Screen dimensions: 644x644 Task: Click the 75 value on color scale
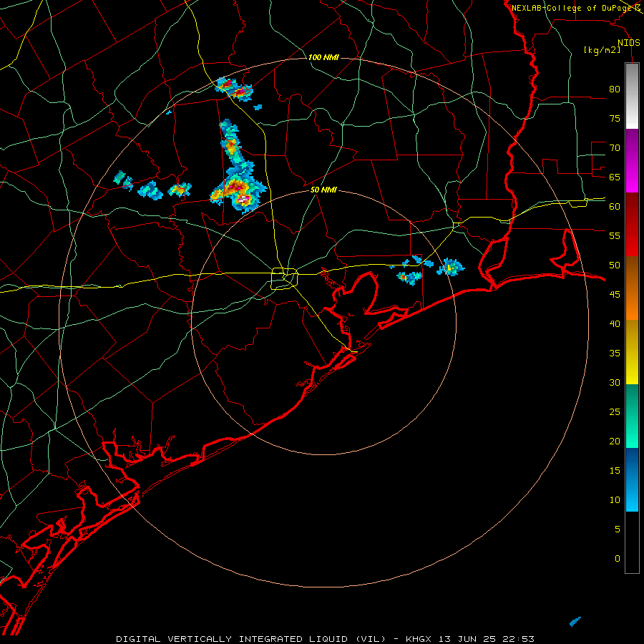(x=615, y=118)
